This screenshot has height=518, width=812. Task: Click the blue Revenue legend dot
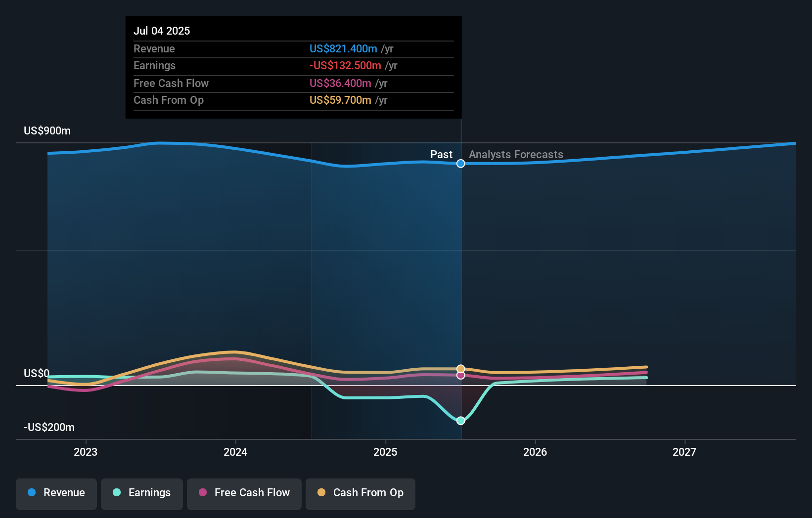[31, 493]
